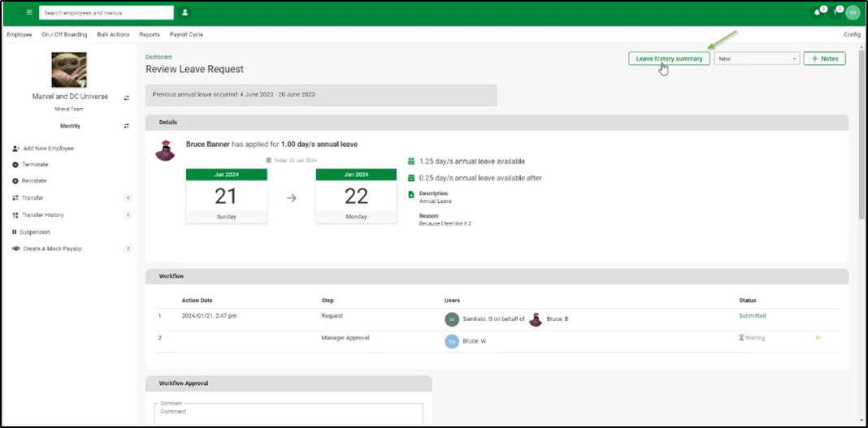Viewport: 868px width, 428px height.
Task: Click the Notes button
Action: 824,58
